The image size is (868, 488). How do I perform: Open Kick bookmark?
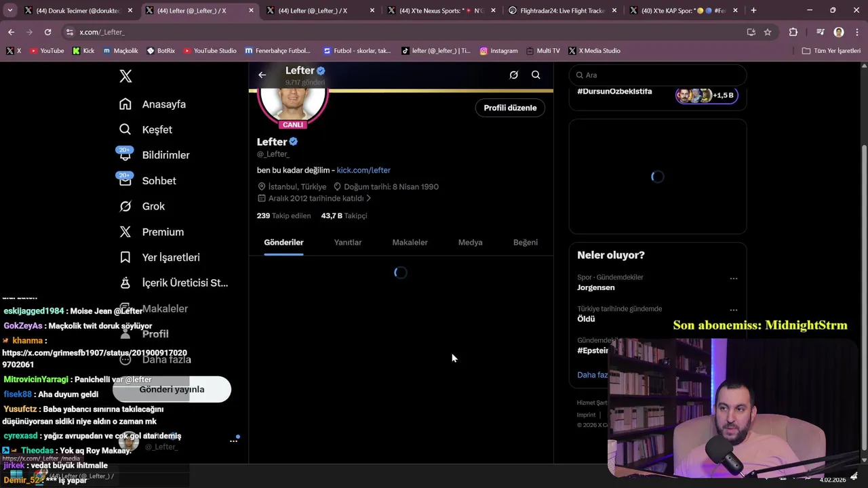[83, 51]
